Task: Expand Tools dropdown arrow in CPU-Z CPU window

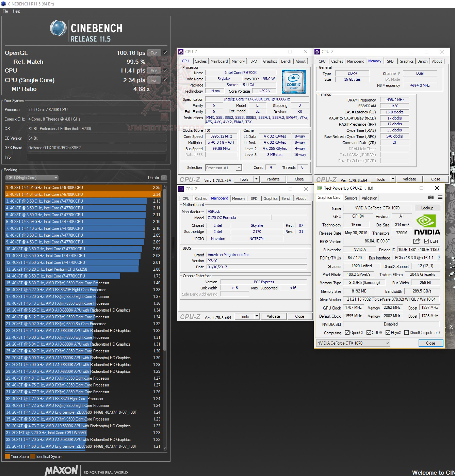Action: (x=257, y=179)
